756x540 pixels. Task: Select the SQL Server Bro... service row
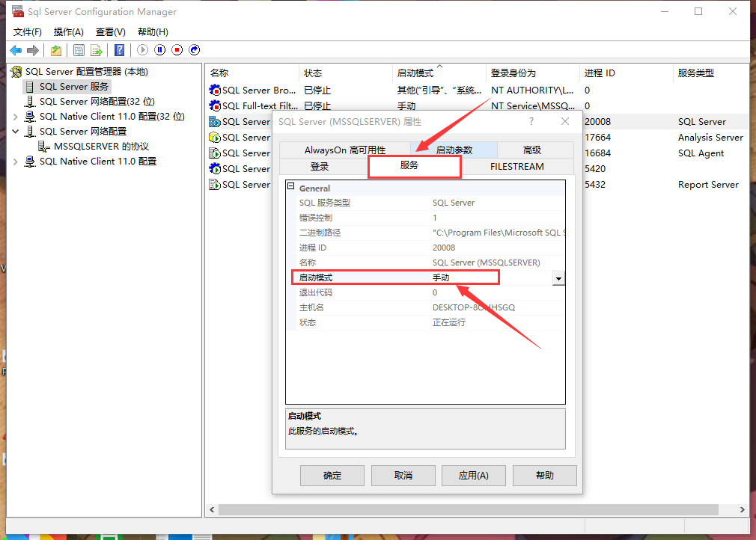478,90
